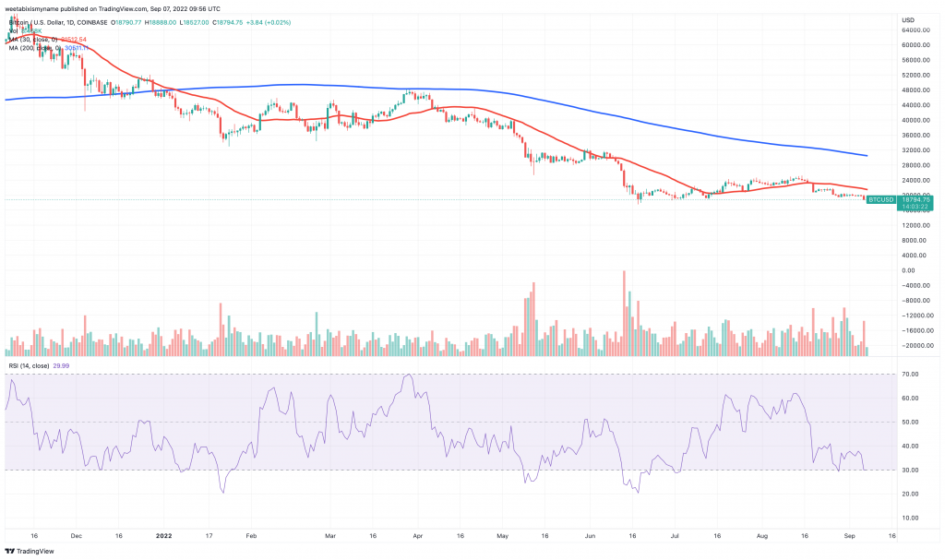
Task: Click the Sep label on time axis
Action: [x=850, y=536]
